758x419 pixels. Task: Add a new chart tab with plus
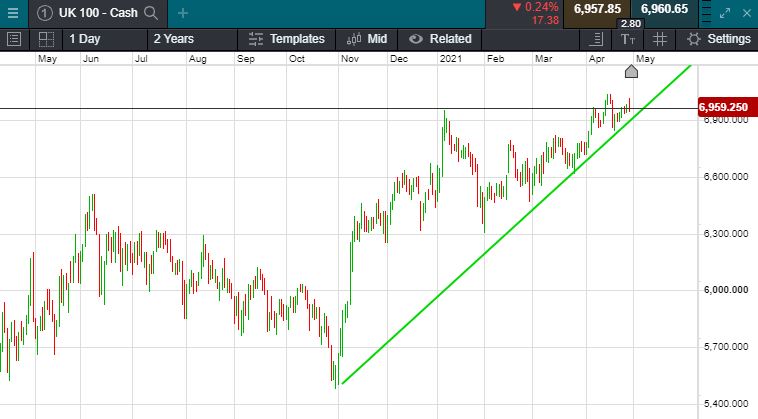pos(182,13)
